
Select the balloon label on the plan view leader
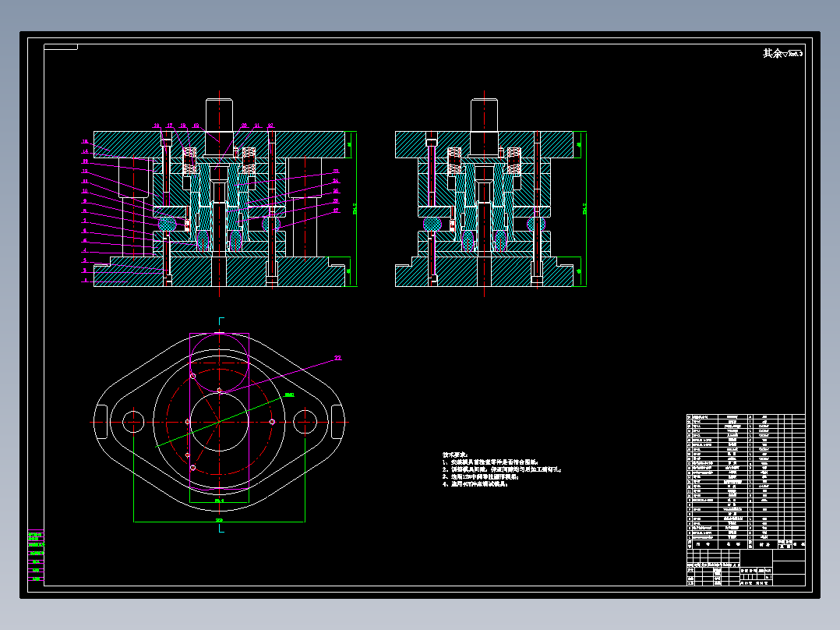(x=337, y=358)
